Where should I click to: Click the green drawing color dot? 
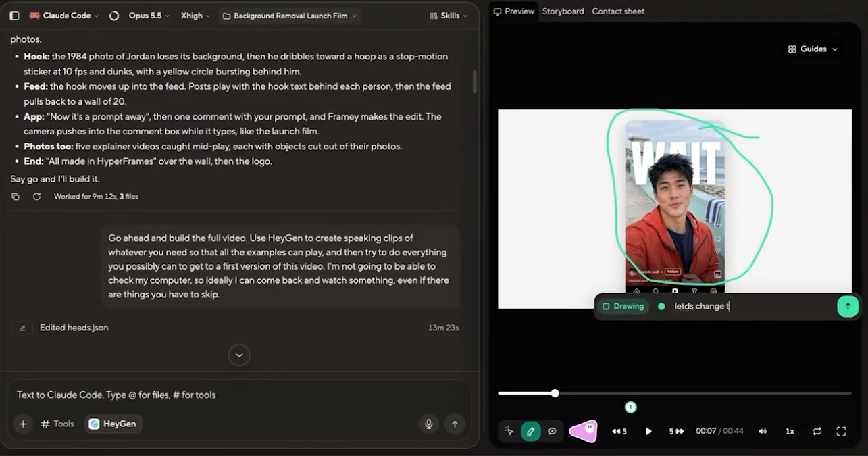pos(661,307)
